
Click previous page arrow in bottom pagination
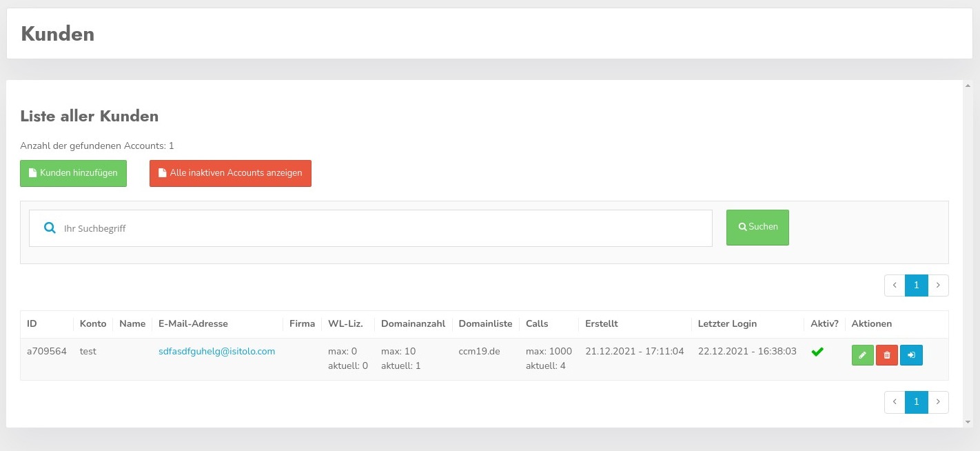coord(895,402)
